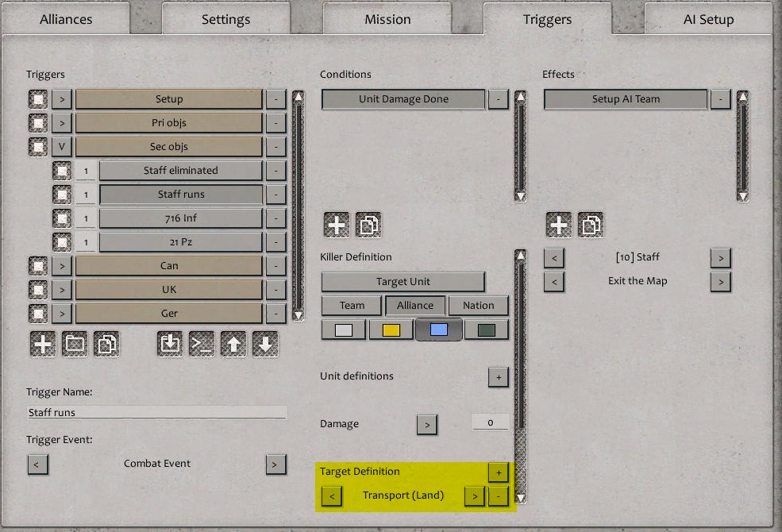
Task: Move the selected trigger down with the arrow icon
Action: [x=266, y=344]
